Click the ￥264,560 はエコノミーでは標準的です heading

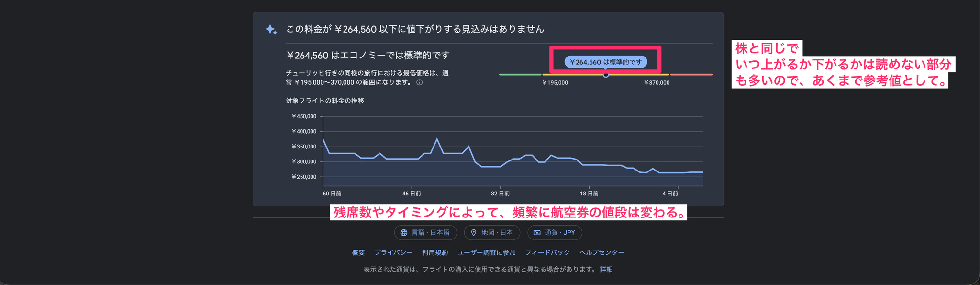[367, 56]
